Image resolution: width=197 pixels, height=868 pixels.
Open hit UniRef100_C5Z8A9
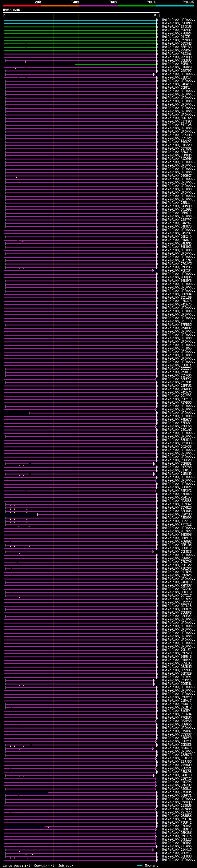(x=177, y=40)
